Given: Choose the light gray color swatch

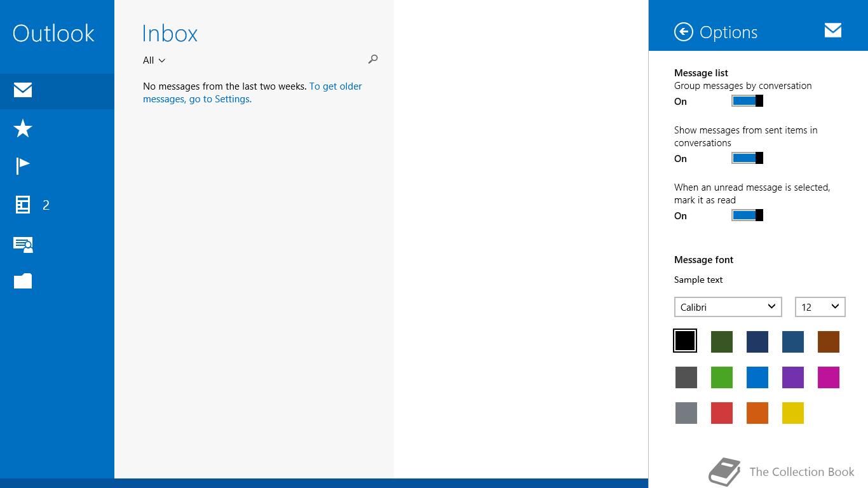Looking at the screenshot, I should click(x=686, y=413).
